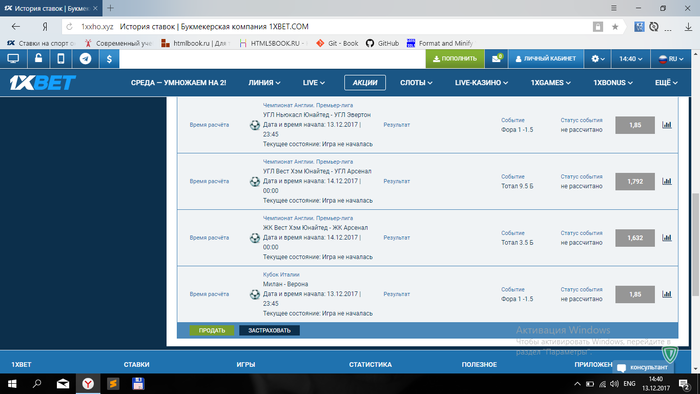Open statistics chart icon for Ньюкасл - Эвертон bet
Screen dimensions: 700x394
667,125
